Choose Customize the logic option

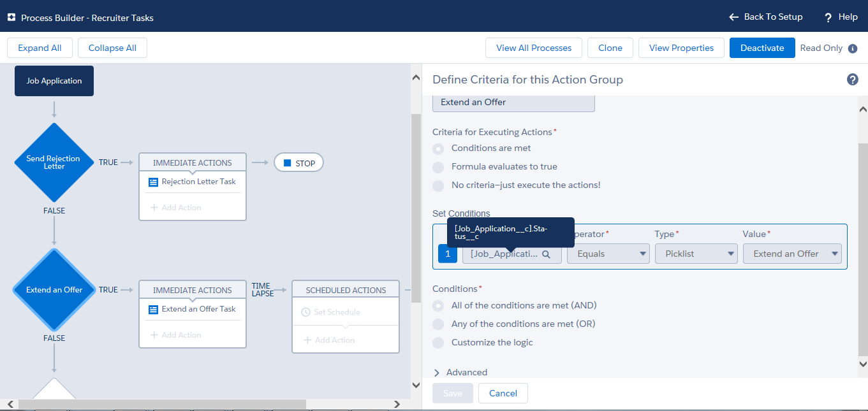click(x=438, y=343)
